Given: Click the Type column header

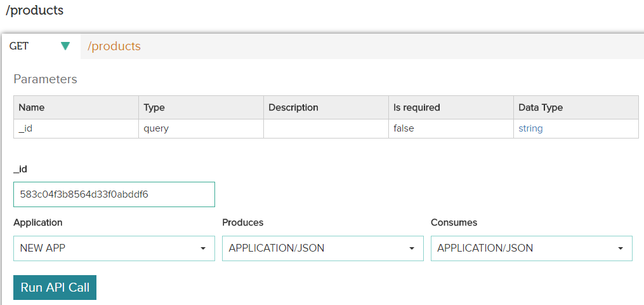Looking at the screenshot, I should 154,107.
